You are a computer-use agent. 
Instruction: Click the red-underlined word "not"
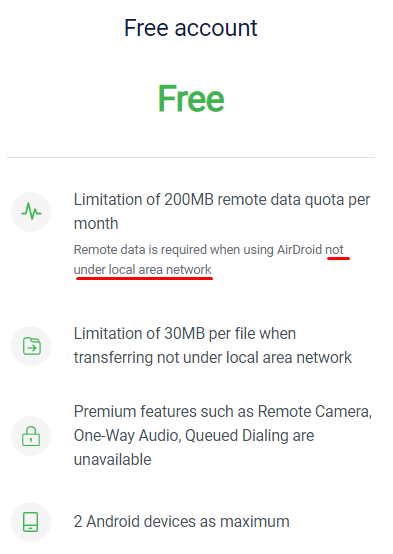pos(334,250)
